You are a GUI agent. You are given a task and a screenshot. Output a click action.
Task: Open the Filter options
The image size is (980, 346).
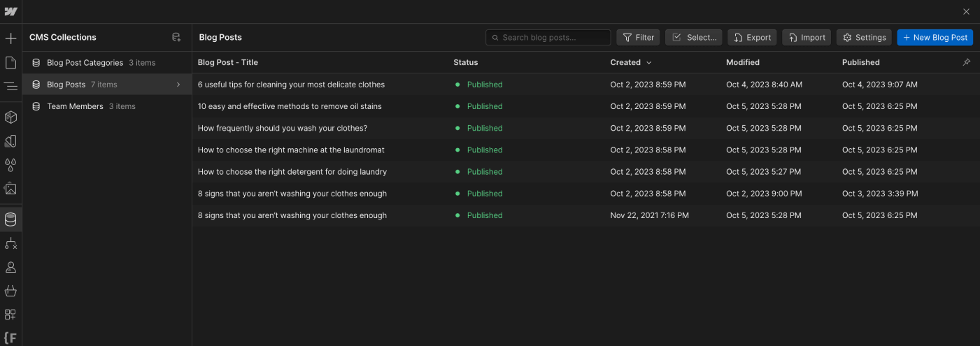coord(638,38)
